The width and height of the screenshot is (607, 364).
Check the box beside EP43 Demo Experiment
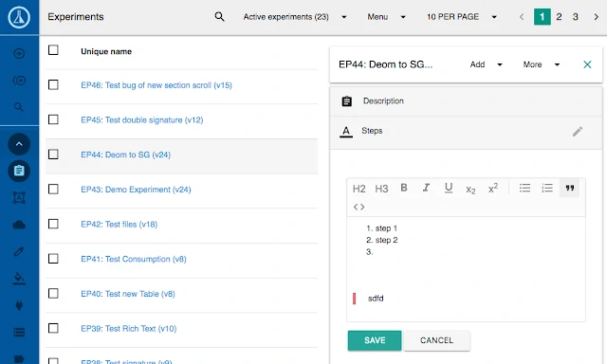click(x=53, y=190)
